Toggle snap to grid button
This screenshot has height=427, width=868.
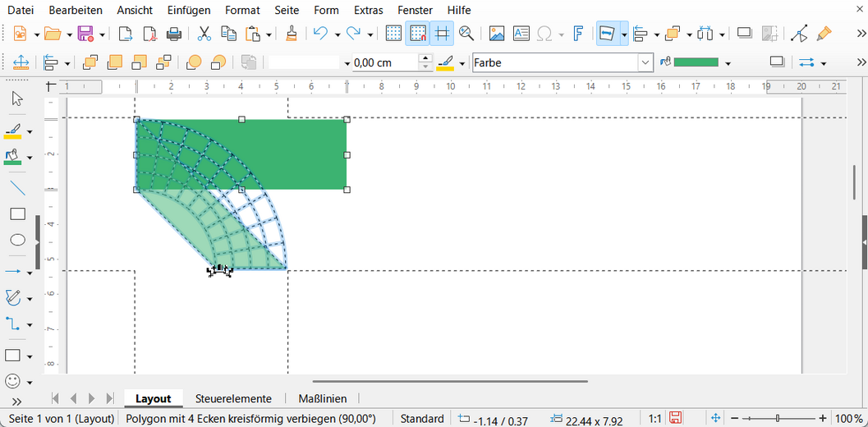[x=417, y=34]
